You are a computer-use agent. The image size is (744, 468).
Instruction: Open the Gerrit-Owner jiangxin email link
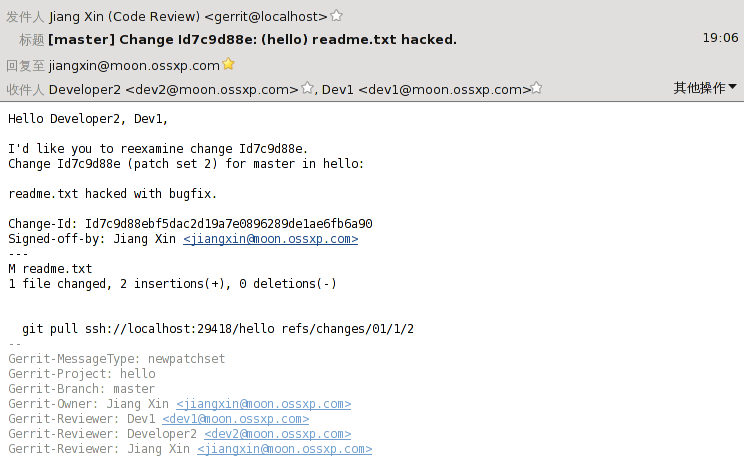pyautogui.click(x=263, y=404)
